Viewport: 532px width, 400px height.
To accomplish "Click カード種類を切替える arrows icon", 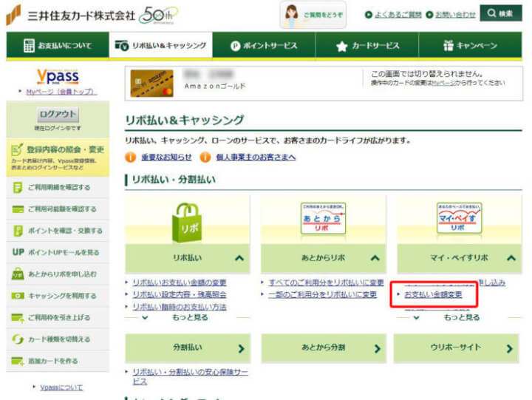I will point(18,339).
